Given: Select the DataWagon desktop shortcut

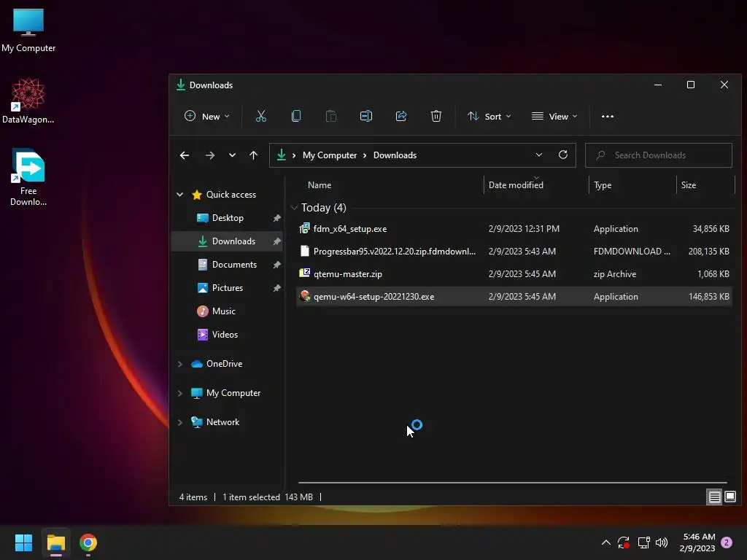Looking at the screenshot, I should click(x=28, y=101).
